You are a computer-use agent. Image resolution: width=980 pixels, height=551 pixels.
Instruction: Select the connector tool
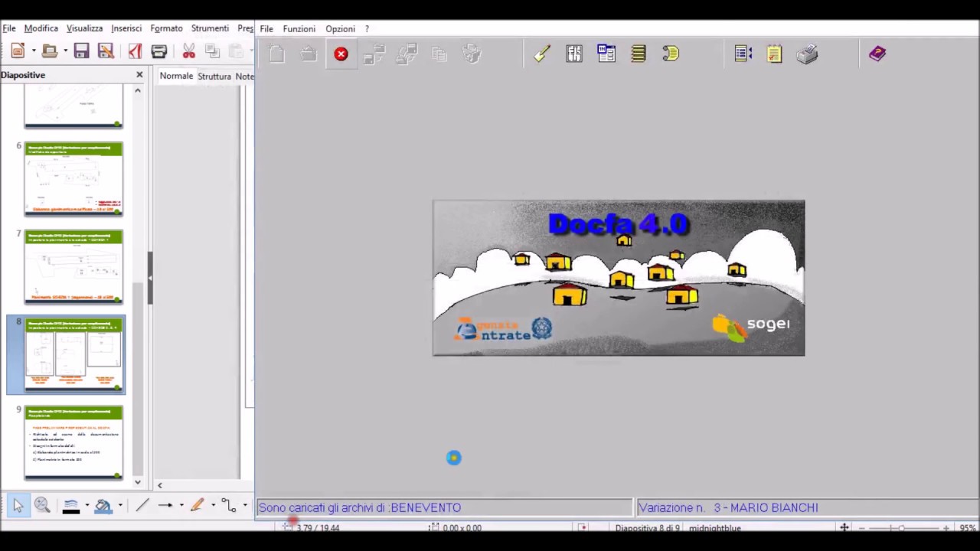229,505
